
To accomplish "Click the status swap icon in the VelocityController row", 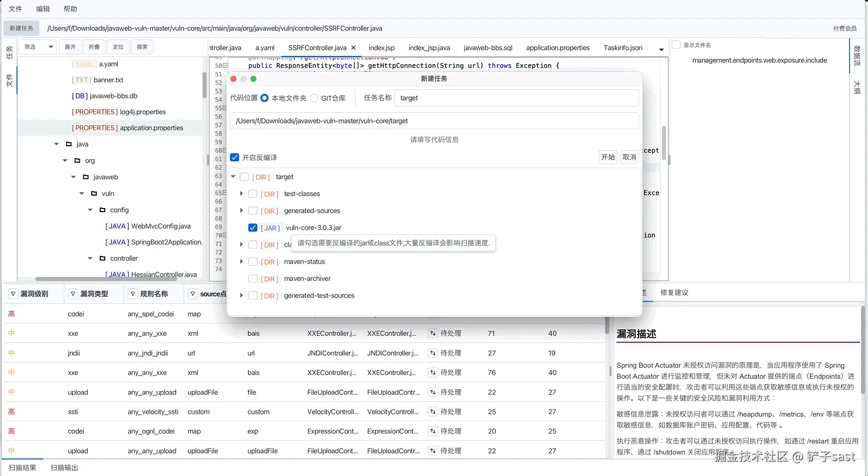I will [433, 412].
